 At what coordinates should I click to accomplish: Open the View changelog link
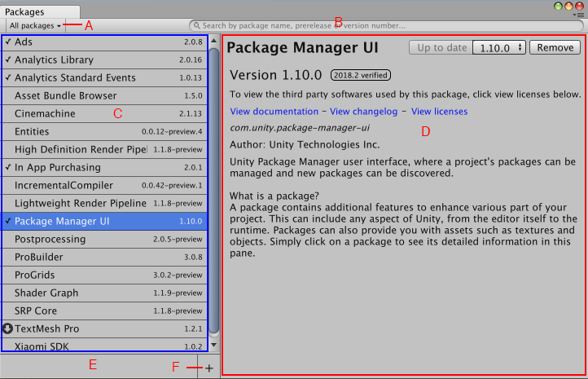coord(364,112)
